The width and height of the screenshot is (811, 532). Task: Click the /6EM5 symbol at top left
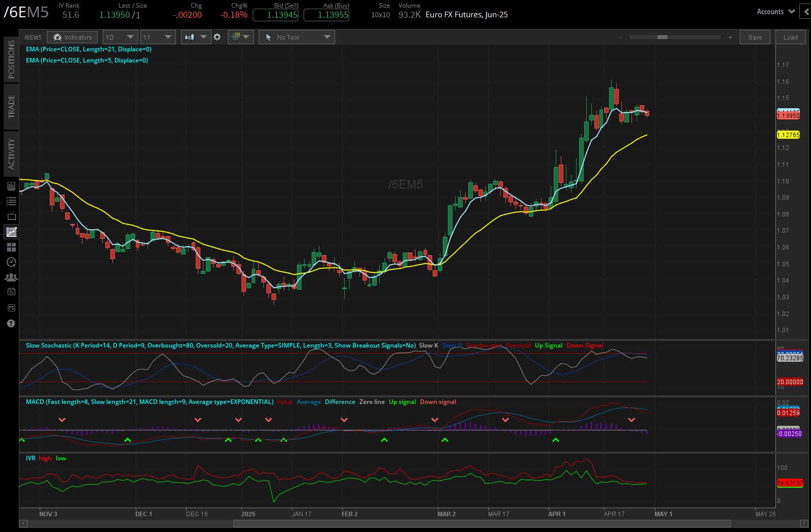pyautogui.click(x=26, y=12)
